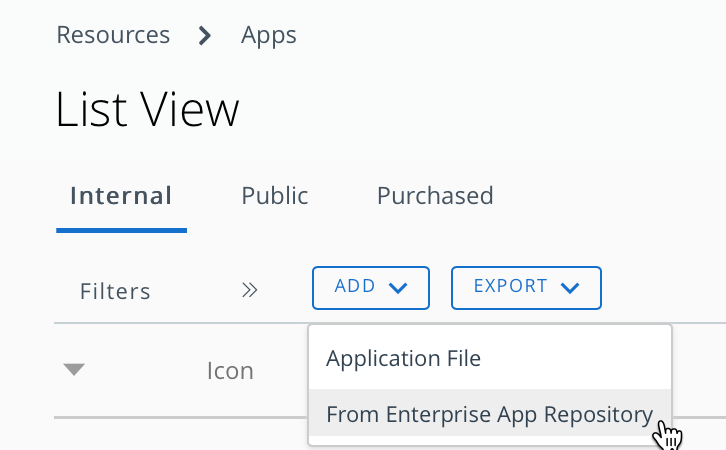Click the Icon column header
Image resolution: width=726 pixels, height=450 pixels.
230,371
